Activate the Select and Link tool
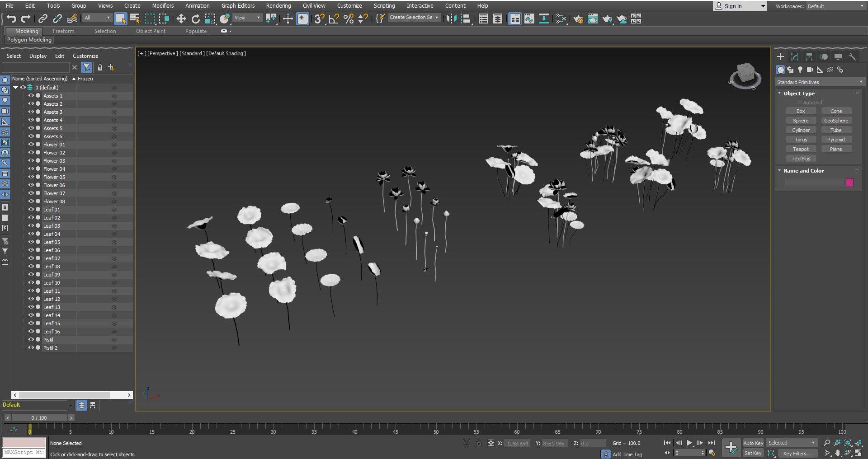The image size is (868, 459). pyautogui.click(x=43, y=19)
